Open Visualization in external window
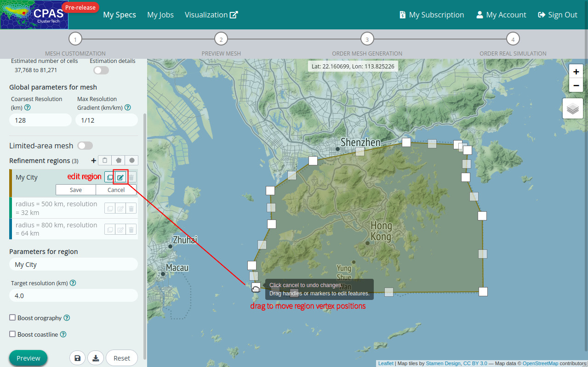 (x=211, y=15)
